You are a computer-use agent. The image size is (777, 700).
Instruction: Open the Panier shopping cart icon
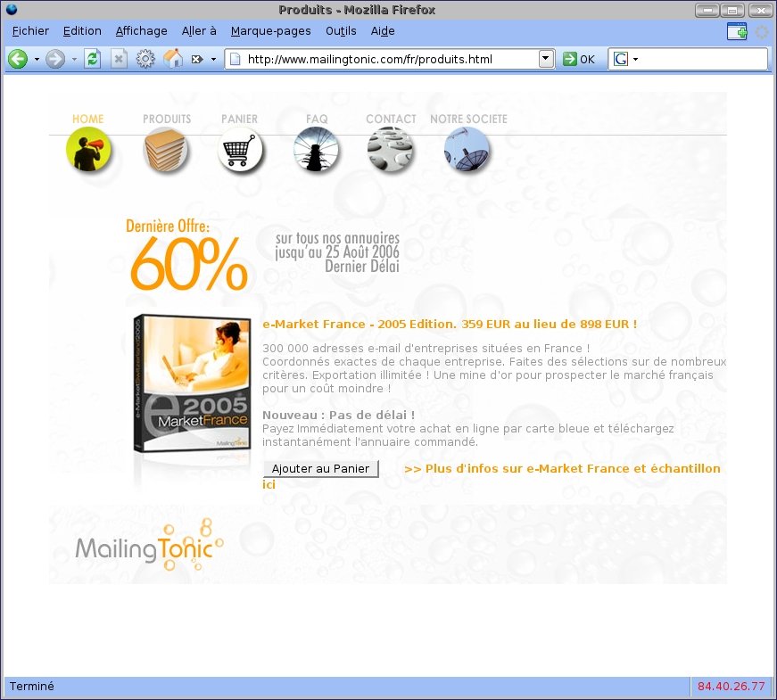point(240,150)
